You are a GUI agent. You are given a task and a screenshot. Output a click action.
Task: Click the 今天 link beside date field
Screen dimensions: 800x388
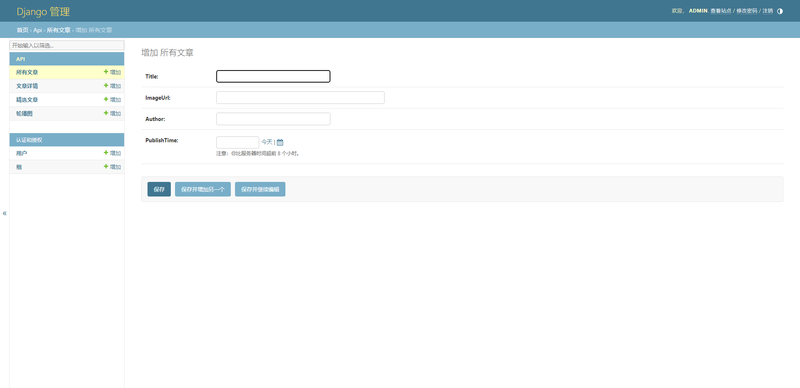point(267,142)
